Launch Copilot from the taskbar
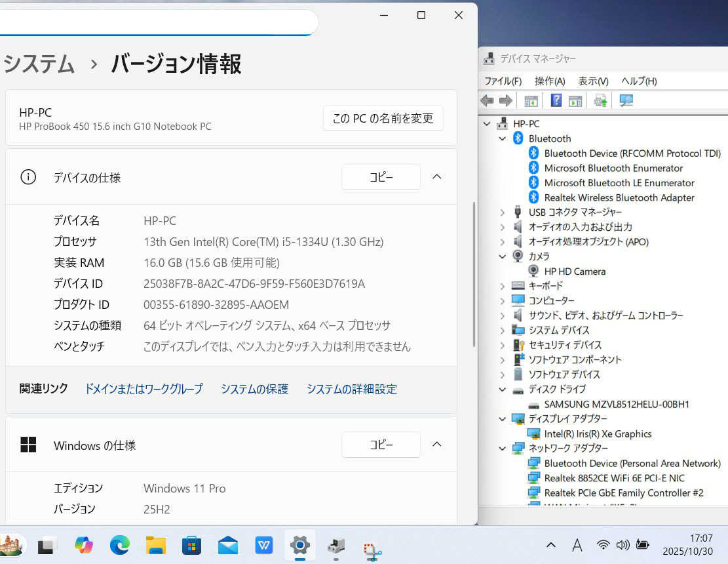The width and height of the screenshot is (728, 564). point(83,544)
